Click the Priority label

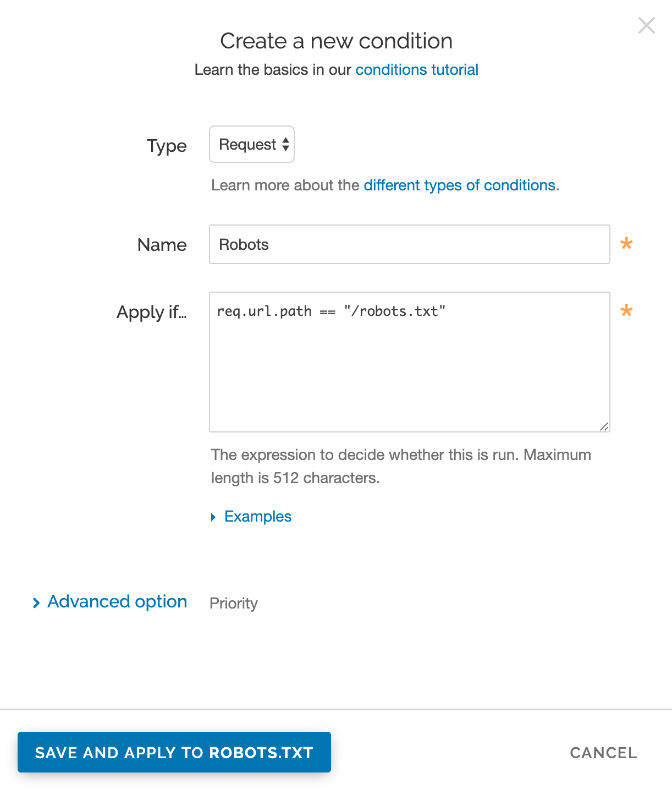click(233, 603)
